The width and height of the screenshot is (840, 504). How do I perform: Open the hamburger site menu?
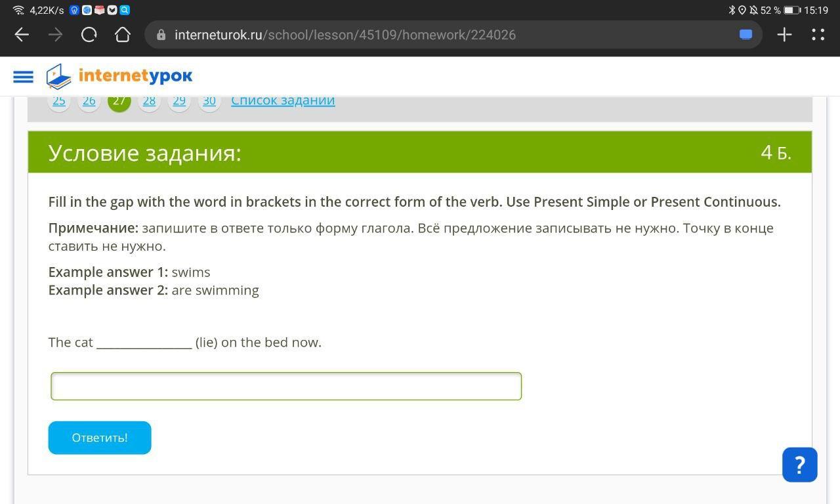tap(23, 77)
